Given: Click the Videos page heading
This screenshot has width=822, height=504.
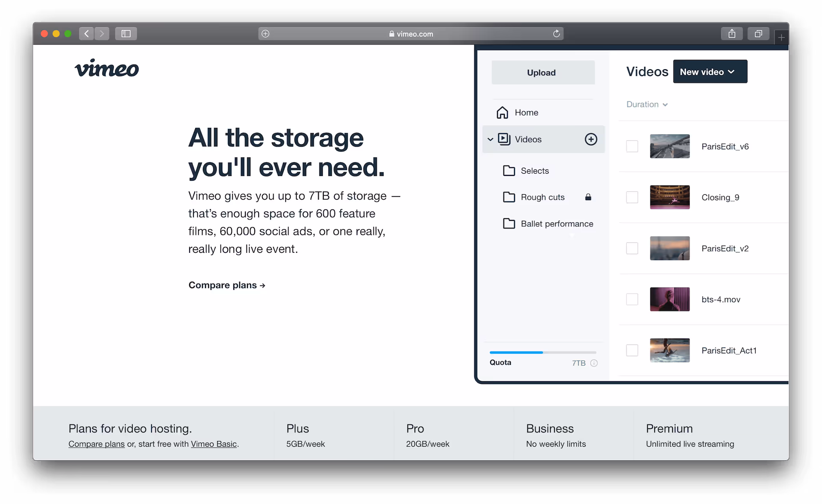Looking at the screenshot, I should (x=647, y=71).
